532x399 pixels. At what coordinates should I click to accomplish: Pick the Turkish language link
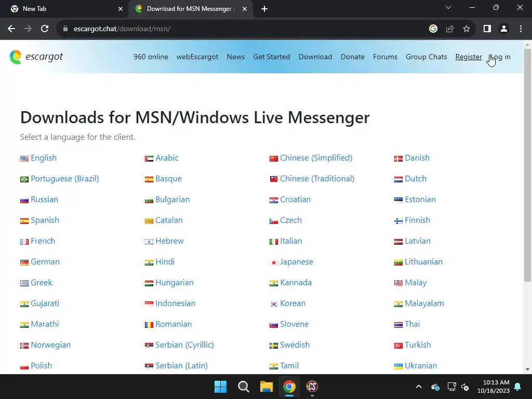click(418, 345)
